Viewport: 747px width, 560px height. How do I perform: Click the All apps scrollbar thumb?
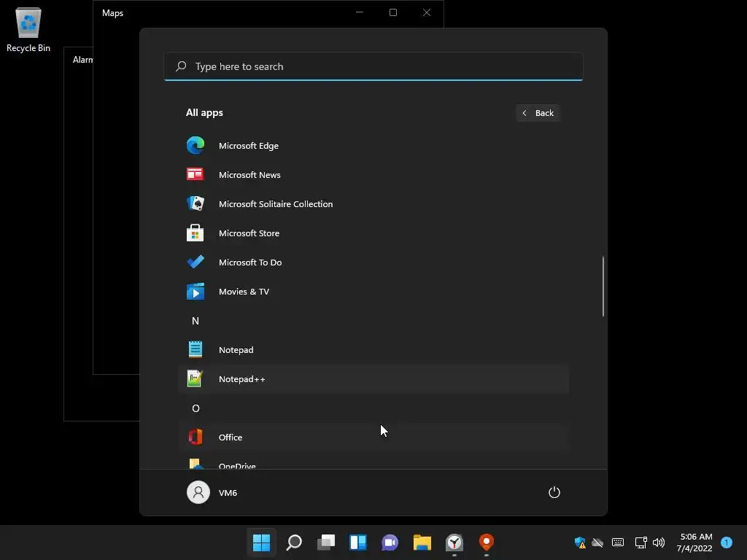click(603, 286)
